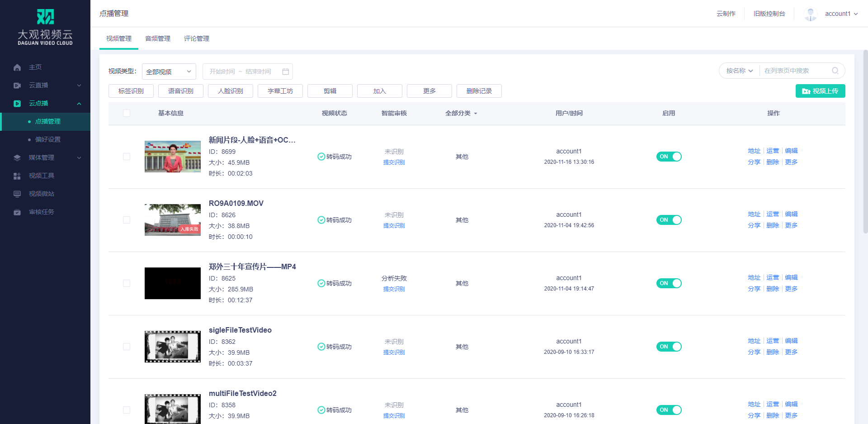Open the 视频类型 dropdown
The width and height of the screenshot is (868, 424).
coord(169,71)
